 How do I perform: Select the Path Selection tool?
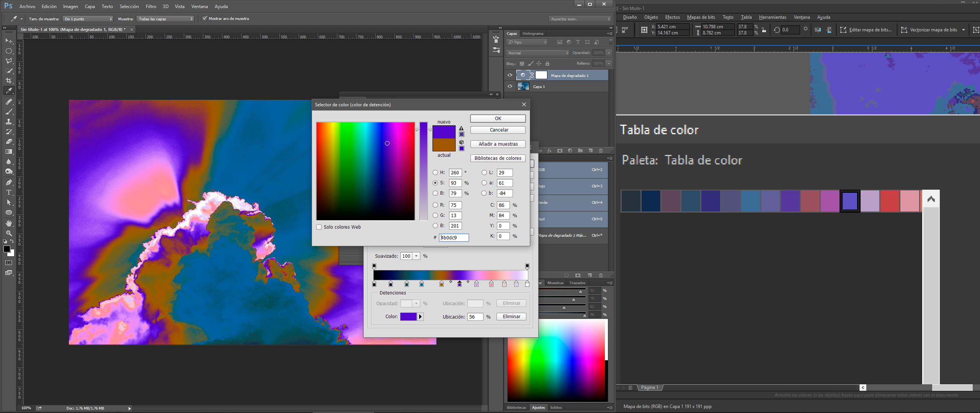pyautogui.click(x=8, y=202)
